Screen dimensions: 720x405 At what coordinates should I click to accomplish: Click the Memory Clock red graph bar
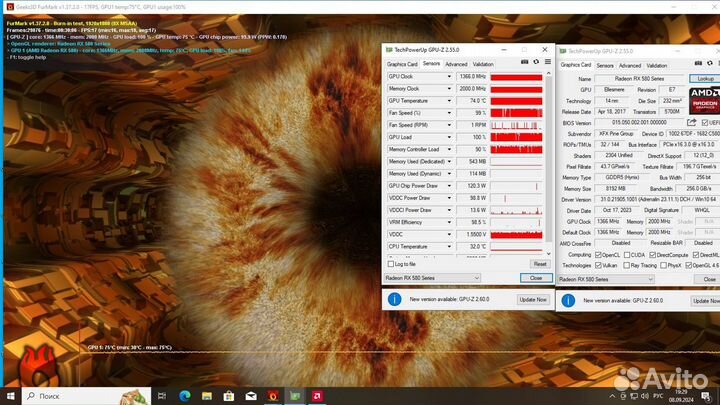(x=516, y=89)
